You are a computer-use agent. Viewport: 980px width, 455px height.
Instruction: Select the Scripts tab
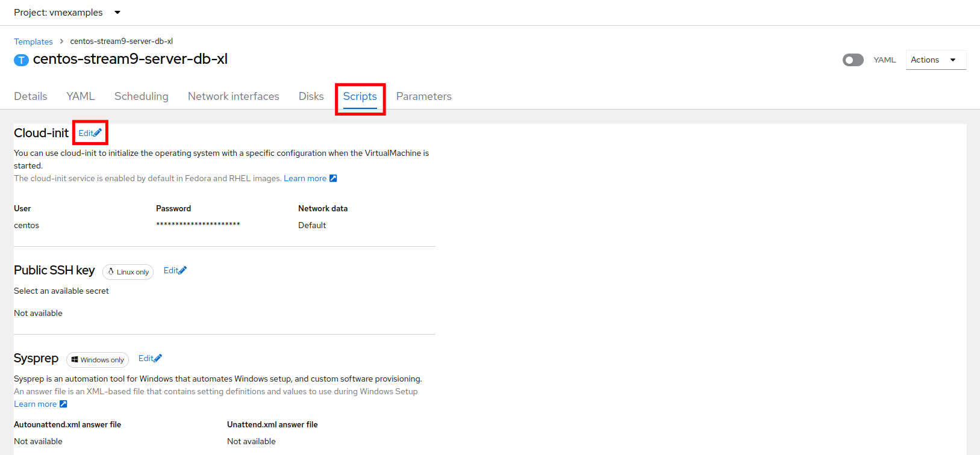pyautogui.click(x=360, y=96)
